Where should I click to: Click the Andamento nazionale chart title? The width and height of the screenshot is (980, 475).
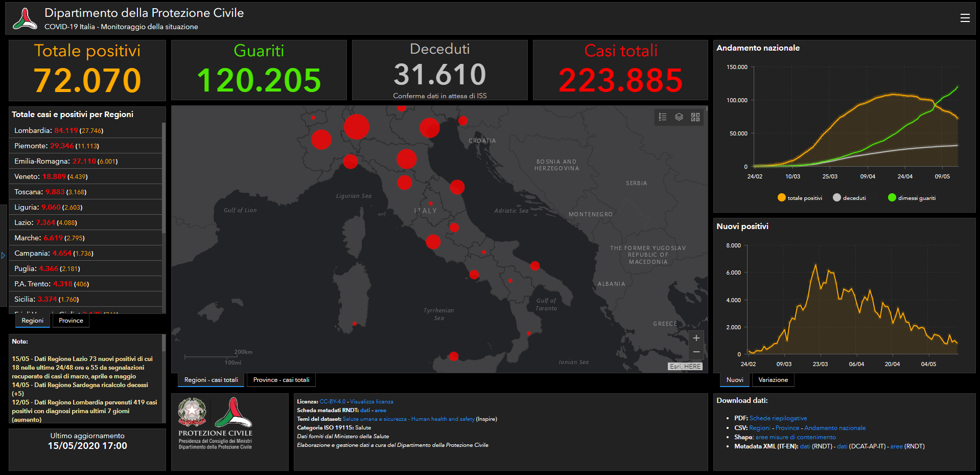click(758, 48)
